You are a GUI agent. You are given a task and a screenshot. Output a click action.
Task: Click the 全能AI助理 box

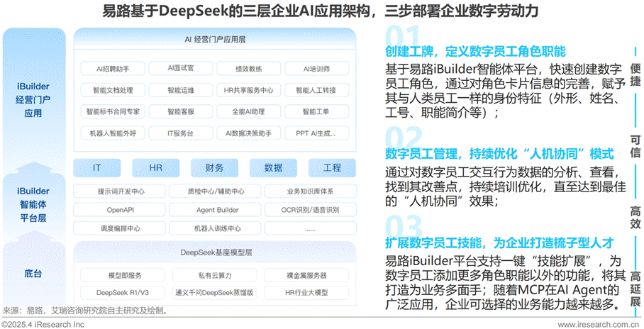[249, 111]
